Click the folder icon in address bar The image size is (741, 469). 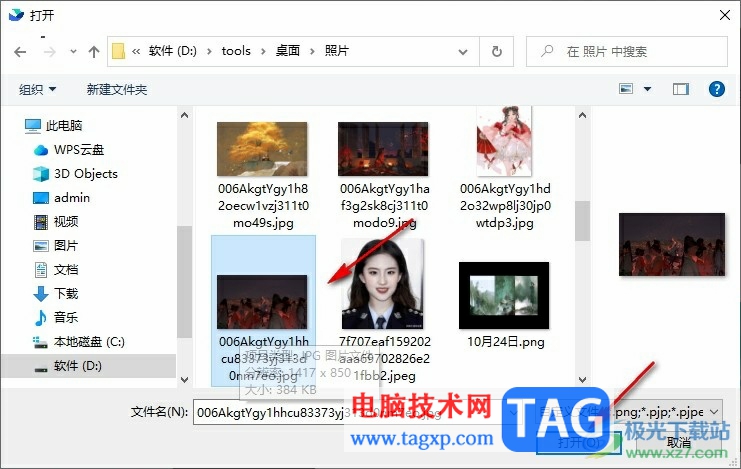tap(119, 51)
